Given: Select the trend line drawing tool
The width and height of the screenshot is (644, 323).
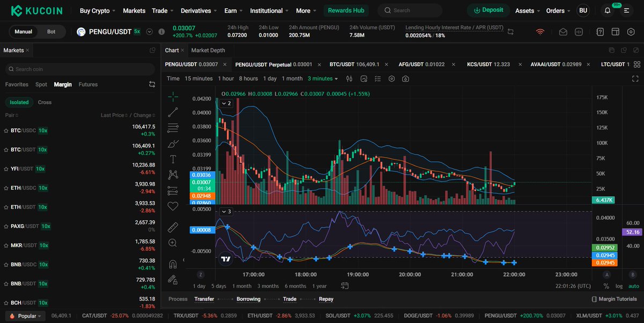Looking at the screenshot, I should [173, 112].
